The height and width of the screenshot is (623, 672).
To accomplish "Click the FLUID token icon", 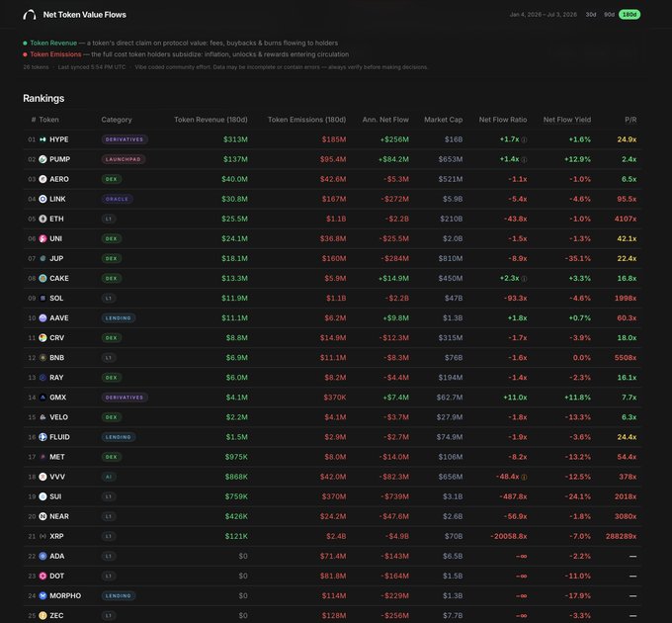I will coord(42,437).
